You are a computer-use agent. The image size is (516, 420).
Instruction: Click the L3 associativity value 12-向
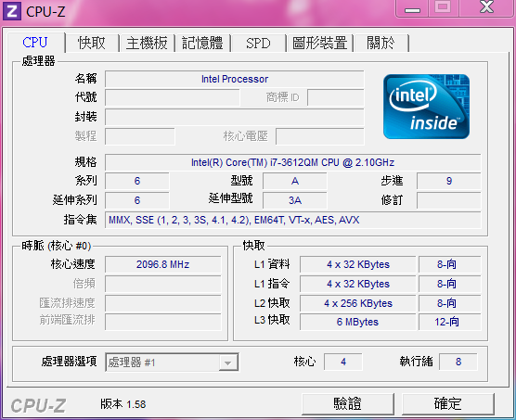(449, 322)
